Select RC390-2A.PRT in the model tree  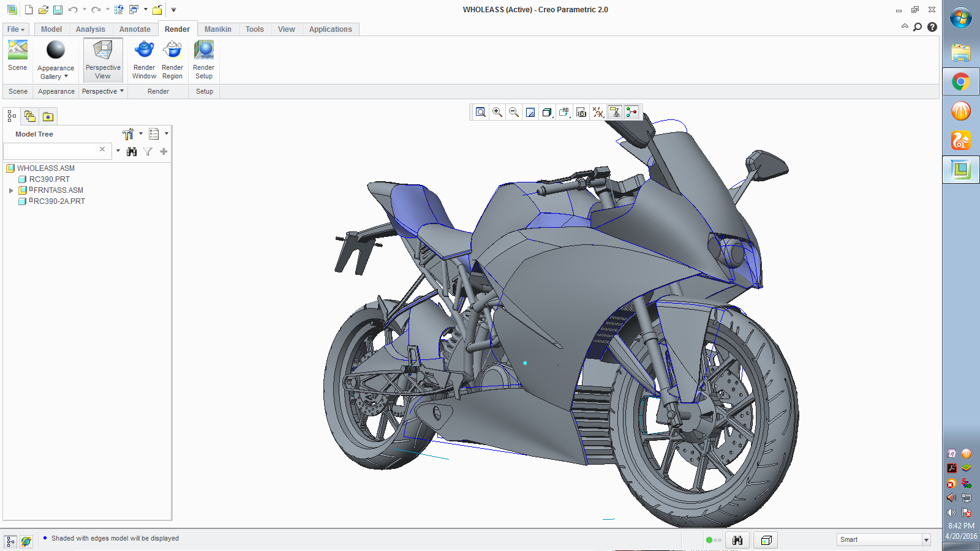click(x=59, y=201)
